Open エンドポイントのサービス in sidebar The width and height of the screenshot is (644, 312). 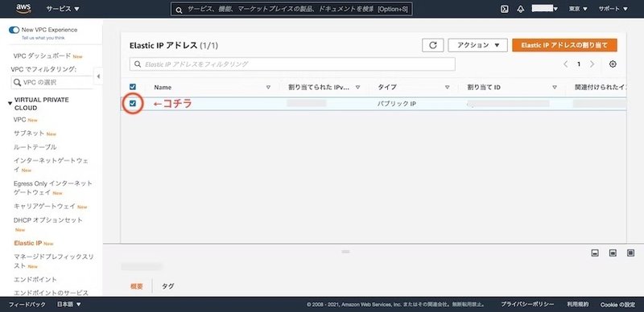coord(51,293)
